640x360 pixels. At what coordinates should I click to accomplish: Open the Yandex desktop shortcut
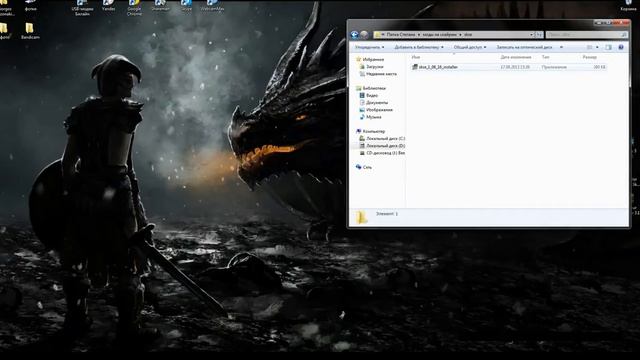108,6
